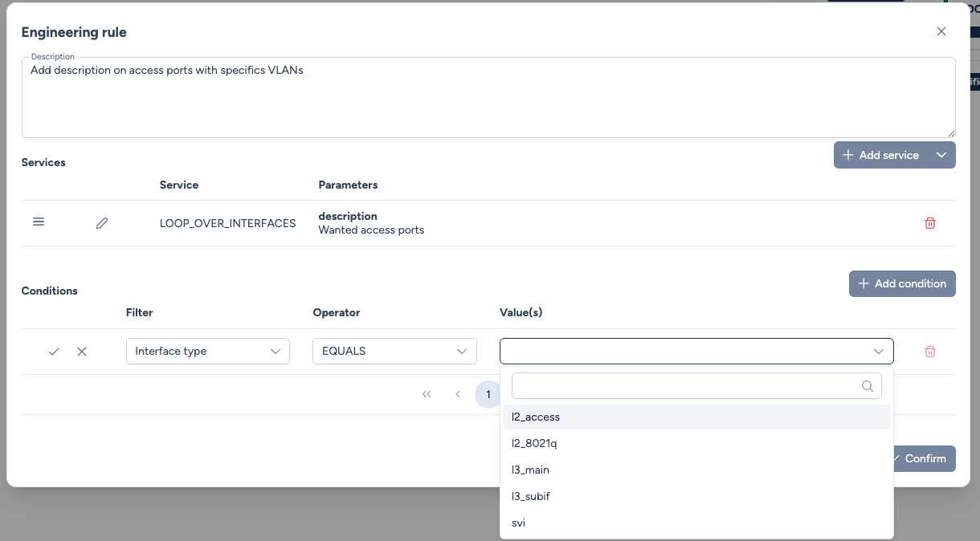Image resolution: width=980 pixels, height=541 pixels.
Task: Click the search magnifier icon in dropdown
Action: (x=867, y=386)
